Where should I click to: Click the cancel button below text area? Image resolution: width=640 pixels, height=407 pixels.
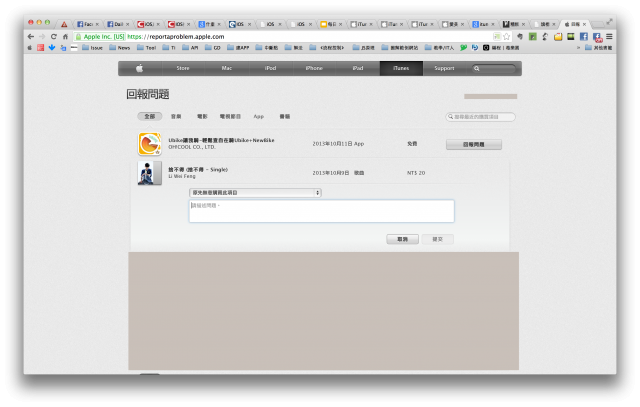[x=402, y=239]
